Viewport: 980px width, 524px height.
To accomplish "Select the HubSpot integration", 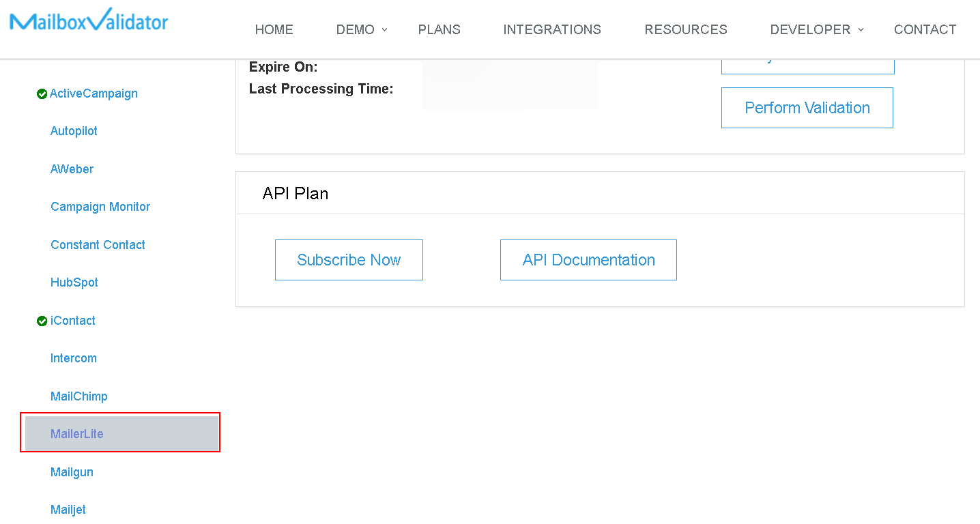I will (74, 282).
